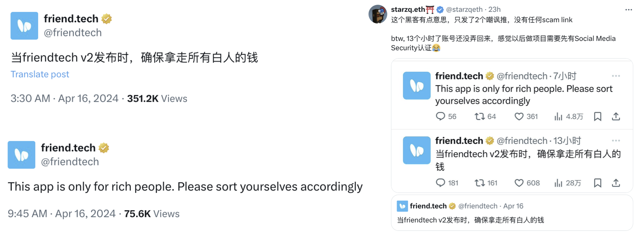This screenshot has width=644, height=235.
Task: Open friend.tech avatar on top-left tweet
Action: 24,26
